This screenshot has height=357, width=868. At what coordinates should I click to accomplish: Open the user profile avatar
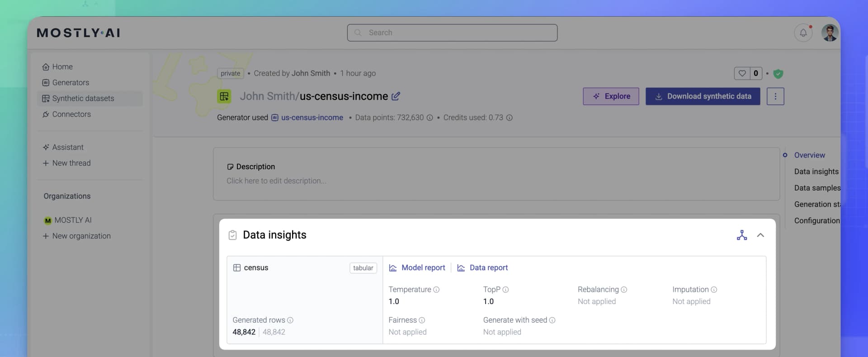point(830,33)
